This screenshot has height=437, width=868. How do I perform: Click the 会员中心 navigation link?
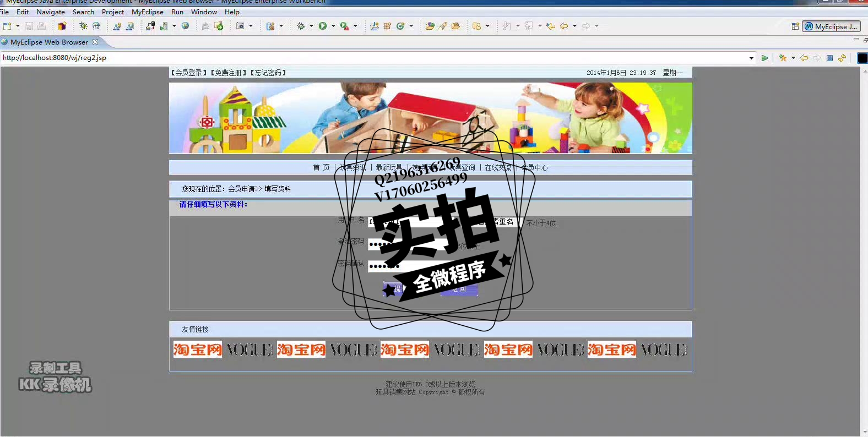[x=534, y=167]
